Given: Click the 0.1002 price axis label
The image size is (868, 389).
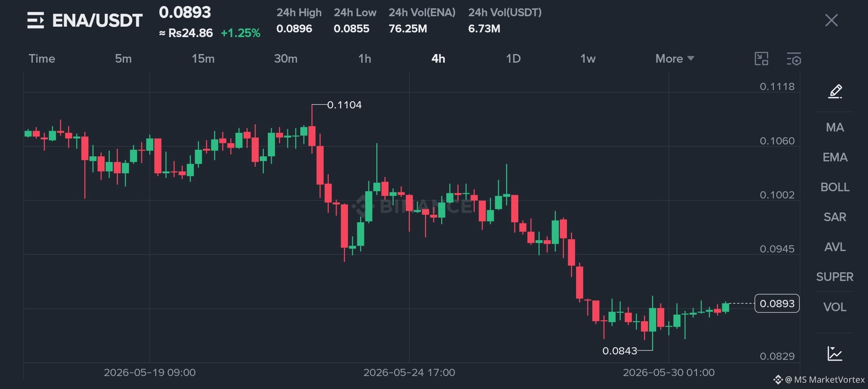Looking at the screenshot, I should [x=777, y=195].
